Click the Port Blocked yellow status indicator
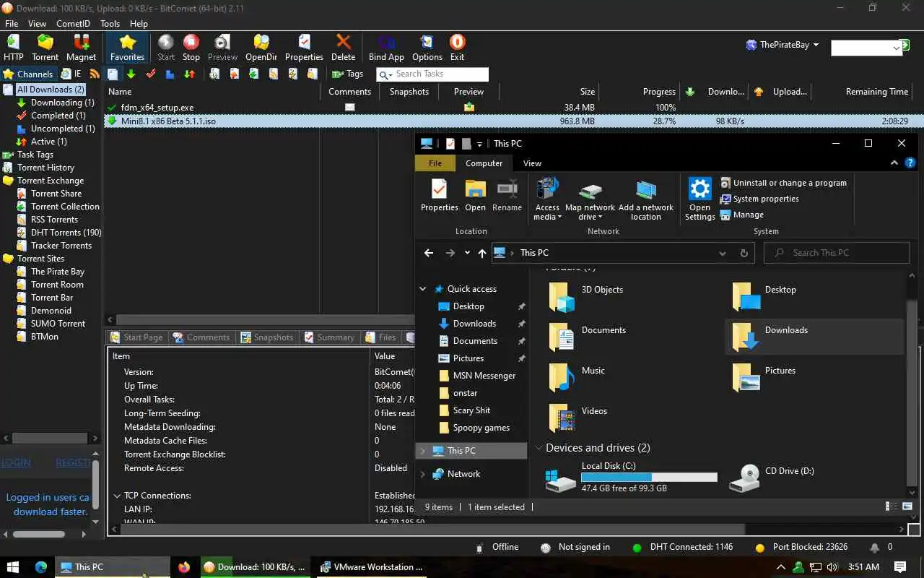Image resolution: width=924 pixels, height=578 pixels. pyautogui.click(x=759, y=548)
